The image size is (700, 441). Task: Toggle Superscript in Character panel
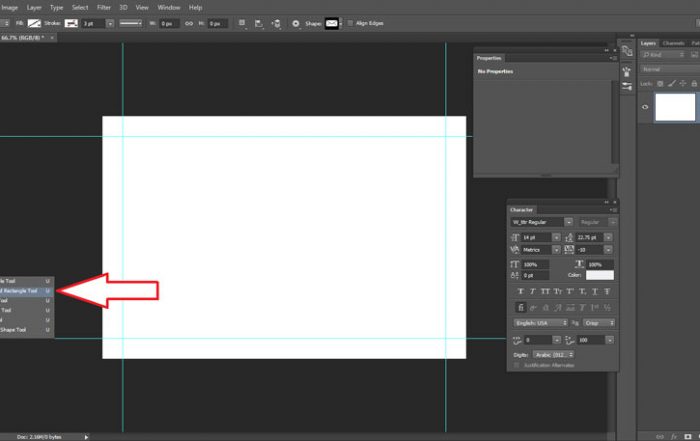(x=570, y=291)
